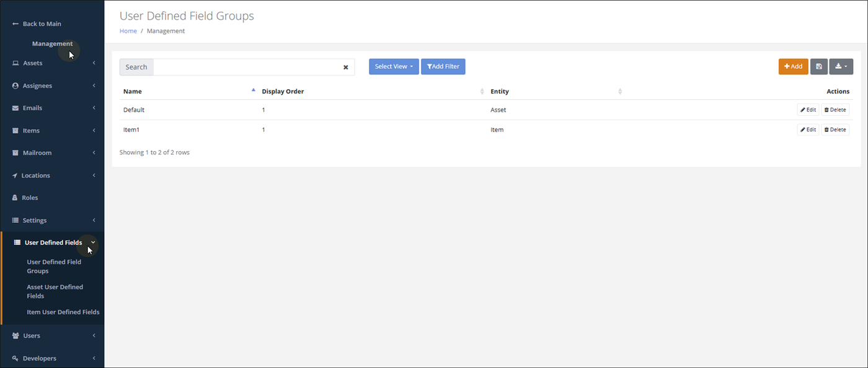Screen dimensions: 868x368
Task: Expand the Emails menu chevron
Action: pyautogui.click(x=94, y=108)
